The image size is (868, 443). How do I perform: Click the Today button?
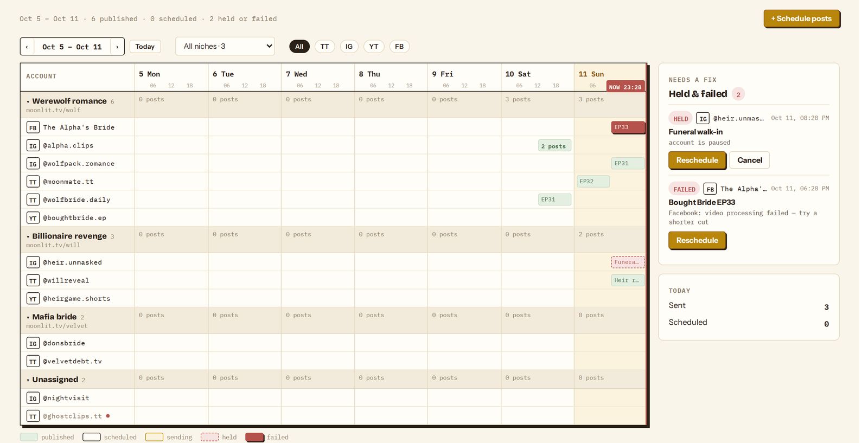pyautogui.click(x=145, y=47)
